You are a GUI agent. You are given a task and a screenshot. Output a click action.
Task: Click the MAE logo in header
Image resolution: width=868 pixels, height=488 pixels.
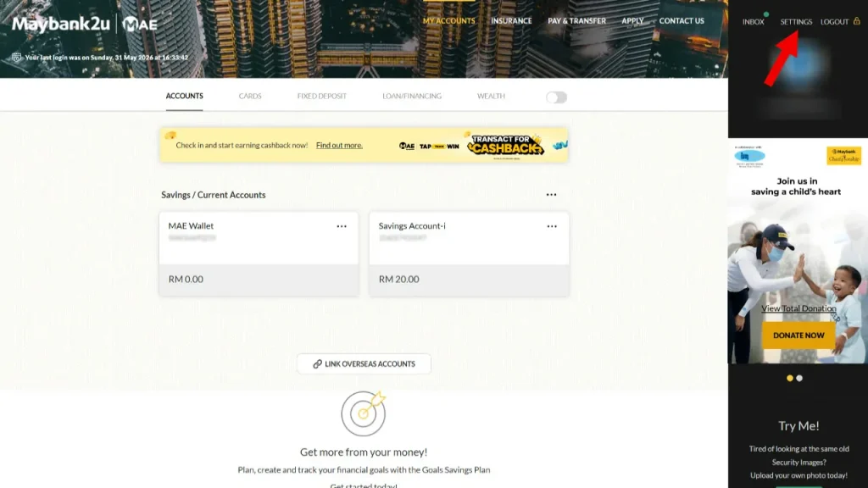pyautogui.click(x=140, y=25)
